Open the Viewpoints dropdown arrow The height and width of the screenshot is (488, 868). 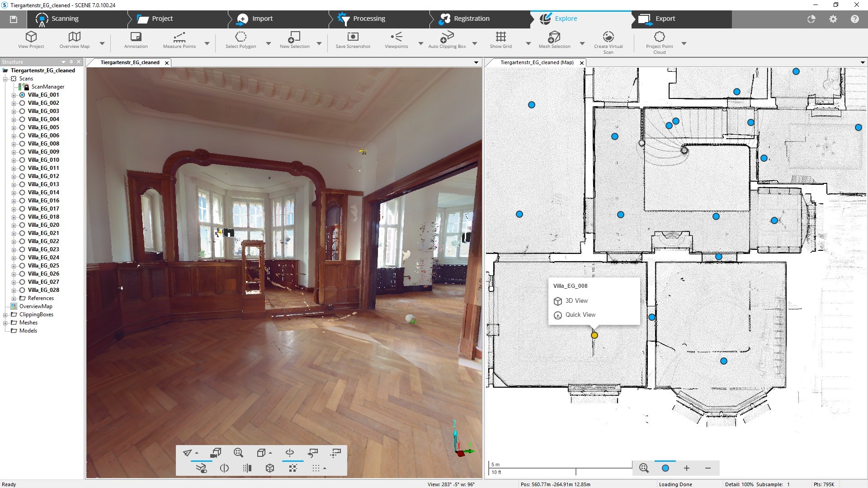420,43
